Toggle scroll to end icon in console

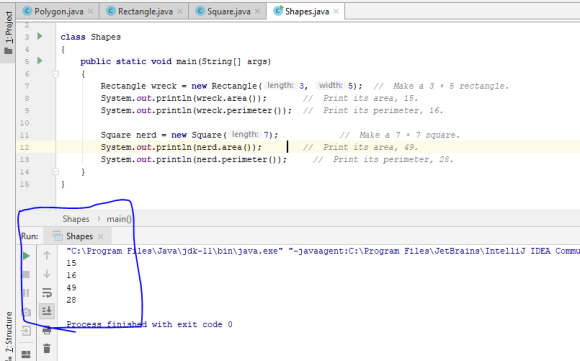[x=47, y=311]
